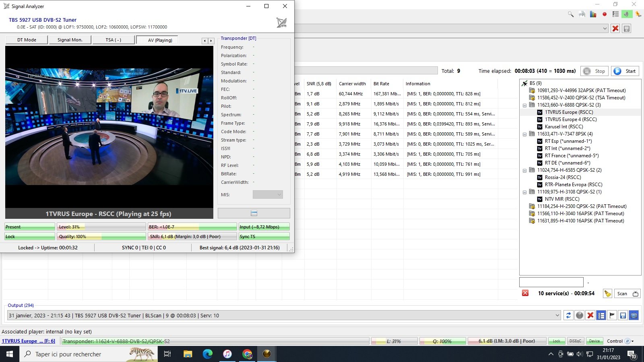644x362 pixels.
Task: Click the Quality 100% signal bar
Action: point(101,237)
